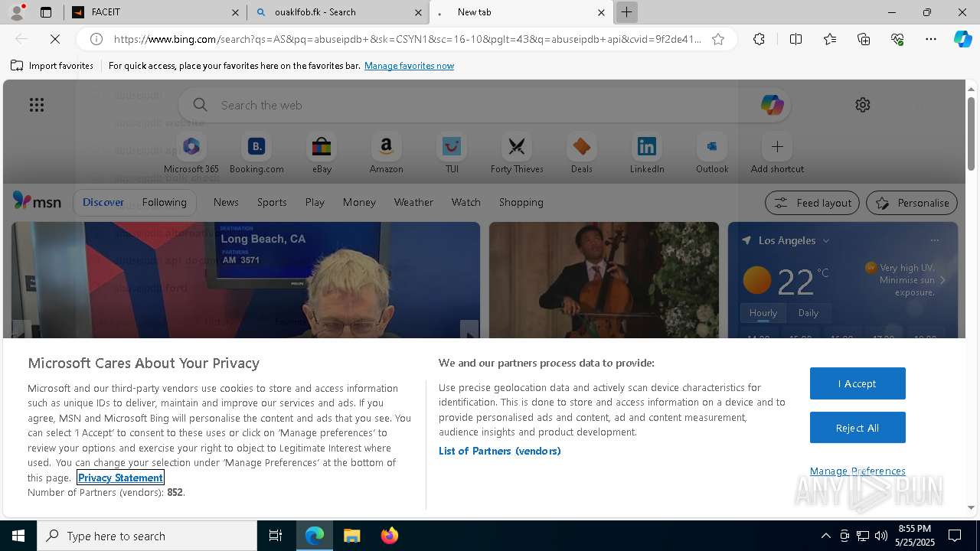Toggle split screen view

tap(795, 39)
